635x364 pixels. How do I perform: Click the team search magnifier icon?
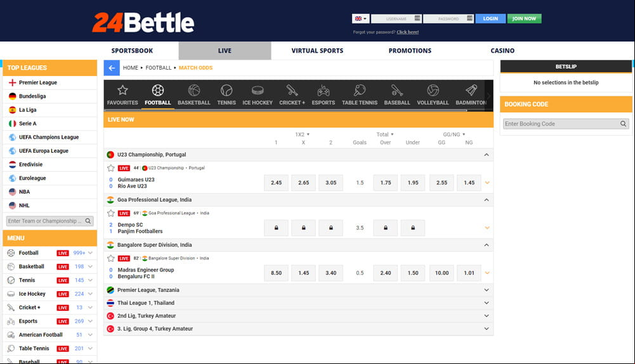click(x=88, y=221)
